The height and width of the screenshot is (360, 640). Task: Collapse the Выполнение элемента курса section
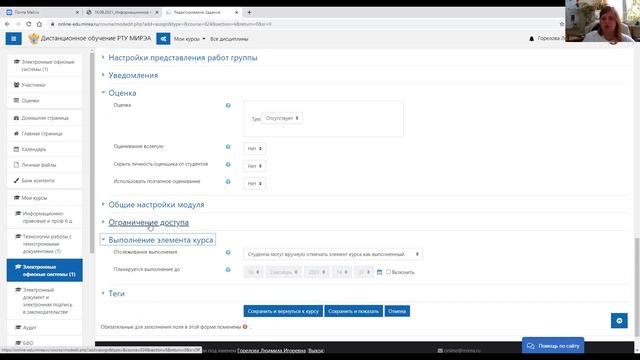[x=161, y=240]
